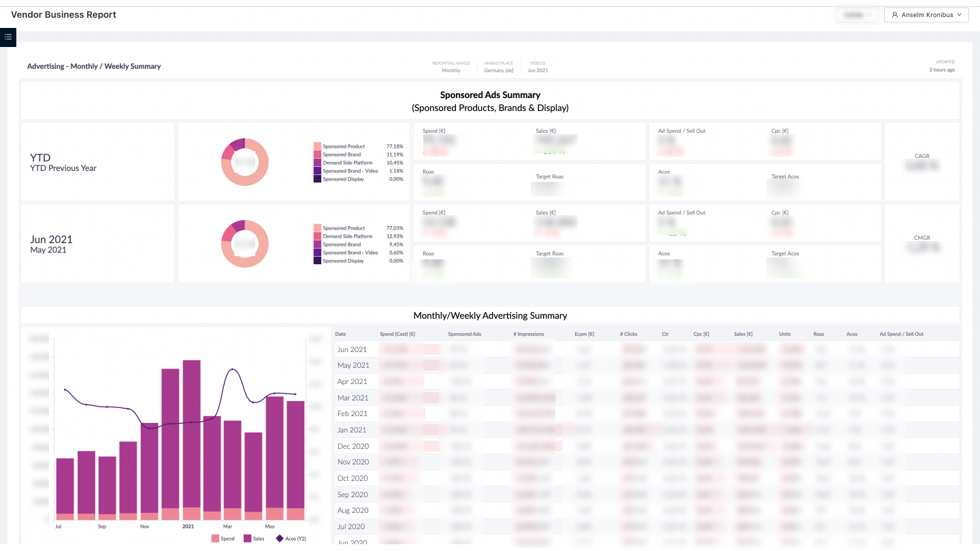The height and width of the screenshot is (551, 980).
Task: Click Sponsored Product color swatch in YTD legend
Action: (x=317, y=146)
